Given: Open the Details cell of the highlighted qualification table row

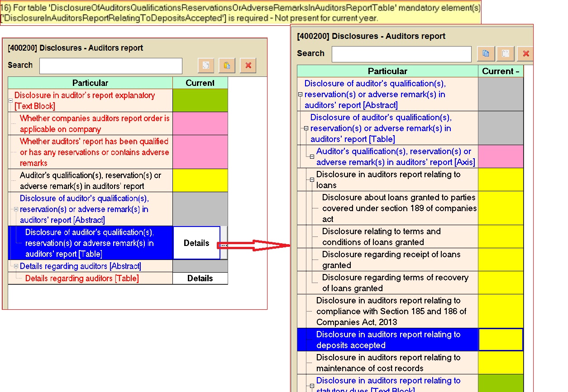Looking at the screenshot, I should (196, 243).
